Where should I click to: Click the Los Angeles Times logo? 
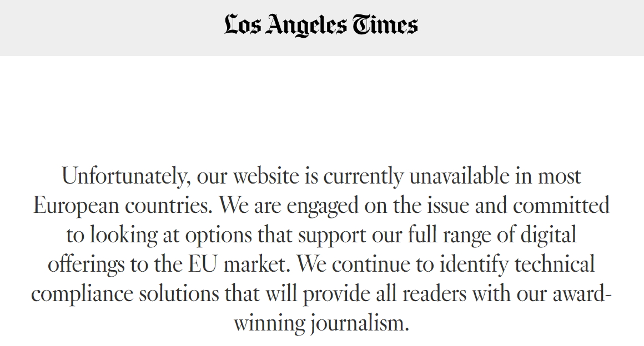pyautogui.click(x=321, y=25)
